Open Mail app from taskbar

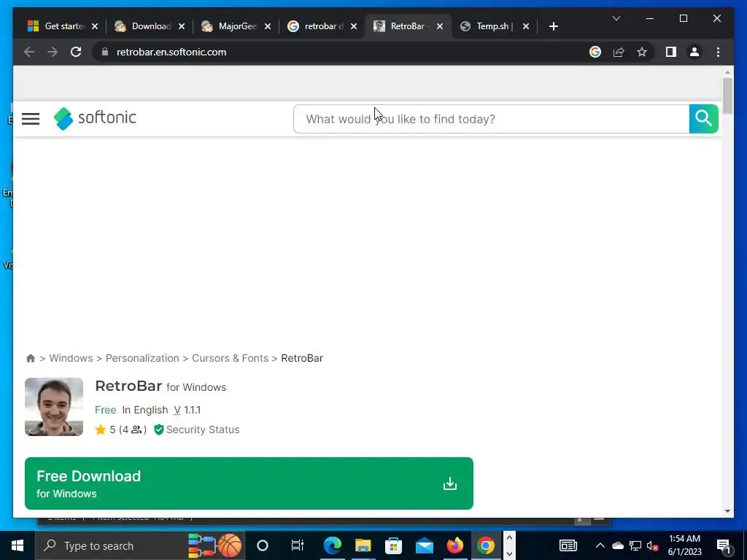pyautogui.click(x=424, y=545)
